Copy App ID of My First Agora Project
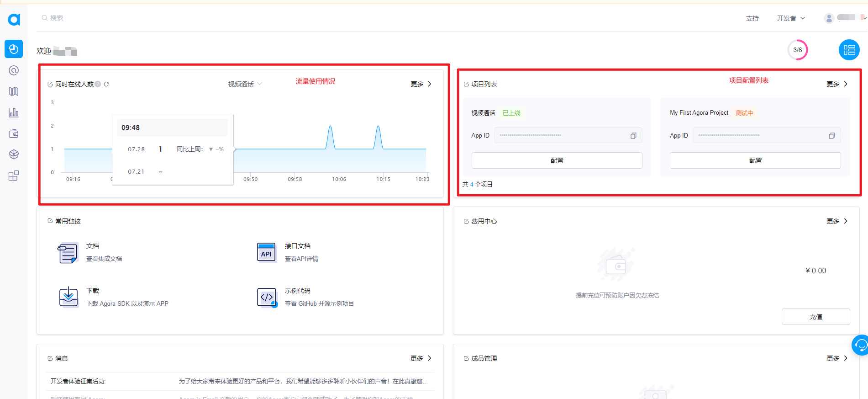 831,136
